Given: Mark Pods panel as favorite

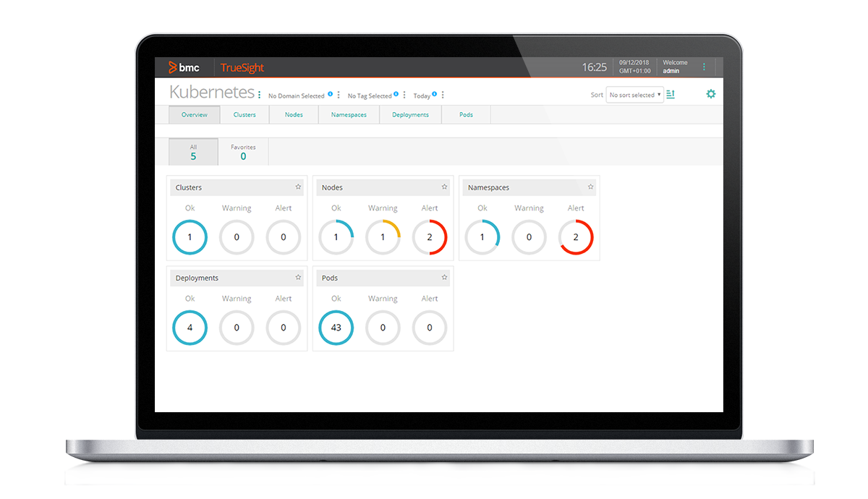Looking at the screenshot, I should coord(444,277).
